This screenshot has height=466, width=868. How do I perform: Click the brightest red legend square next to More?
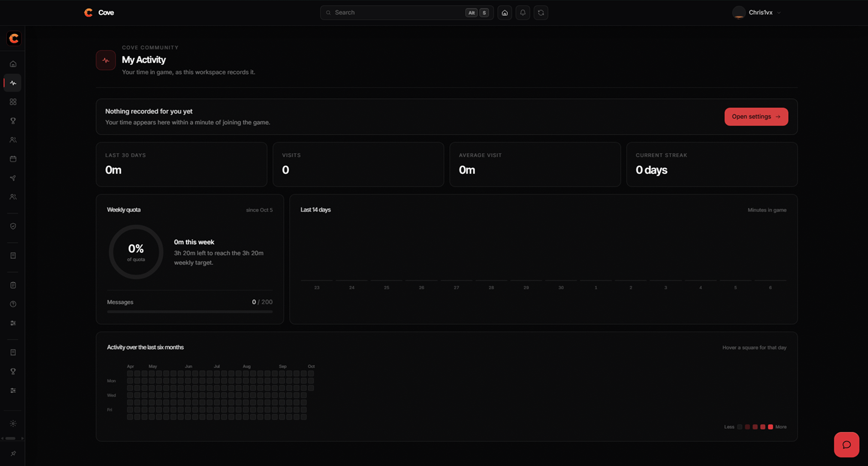pos(770,427)
